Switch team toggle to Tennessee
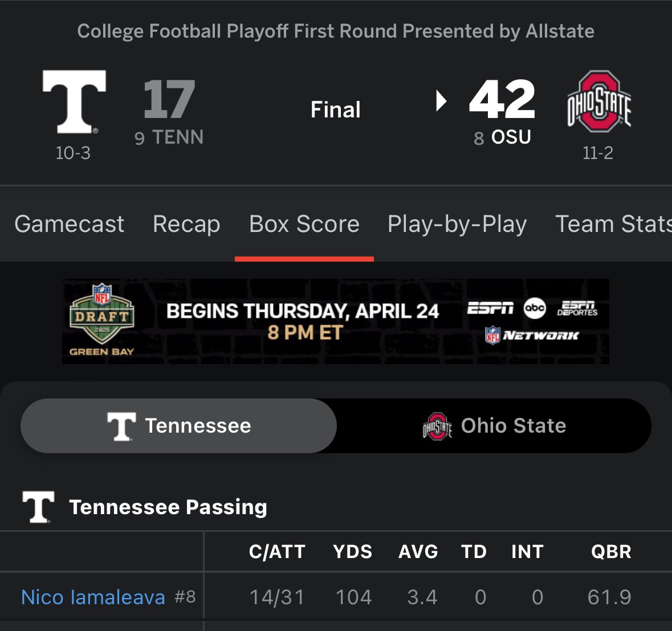The height and width of the screenshot is (631, 672). tap(179, 426)
